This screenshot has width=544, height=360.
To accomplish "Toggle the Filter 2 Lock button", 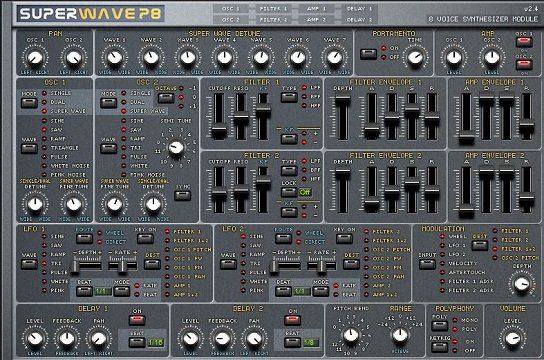I will (x=289, y=192).
